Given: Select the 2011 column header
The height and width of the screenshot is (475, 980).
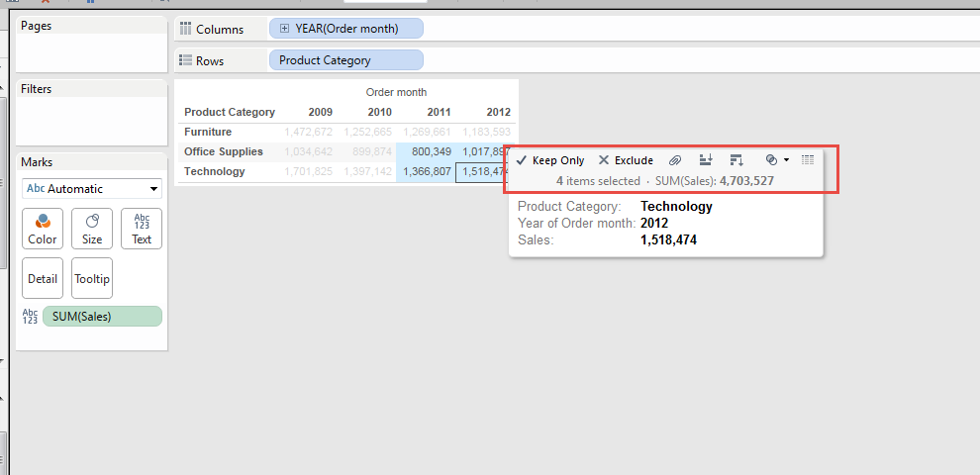Looking at the screenshot, I should pos(439,113).
